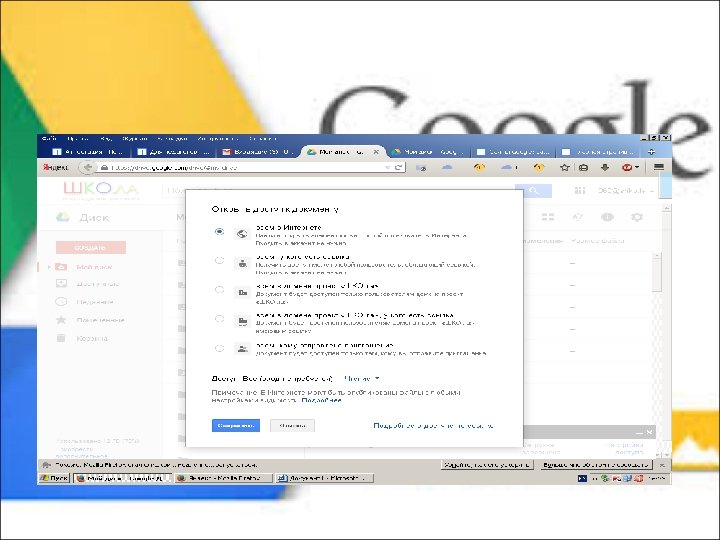Click the blue Drive search button
Image resolution: width=720 pixels, height=540 pixels.
pyautogui.click(x=533, y=190)
